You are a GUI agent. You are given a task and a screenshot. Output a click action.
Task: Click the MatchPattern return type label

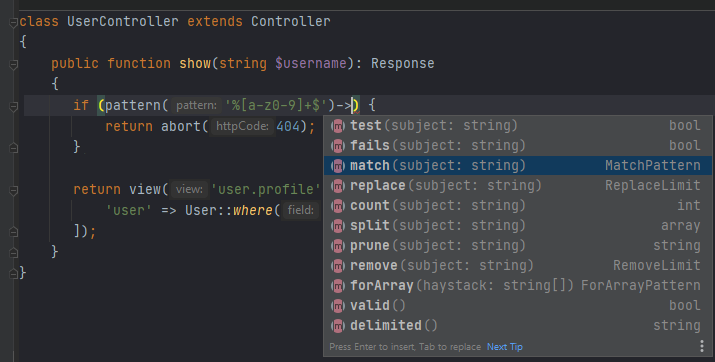pyautogui.click(x=653, y=165)
